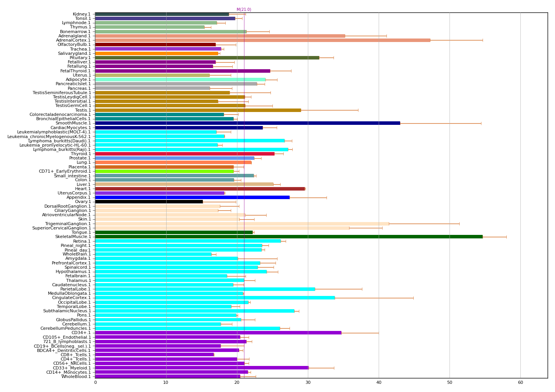Select the Cerebellum.1 axis label
The height and width of the screenshot is (392, 555).
[x=76, y=324]
